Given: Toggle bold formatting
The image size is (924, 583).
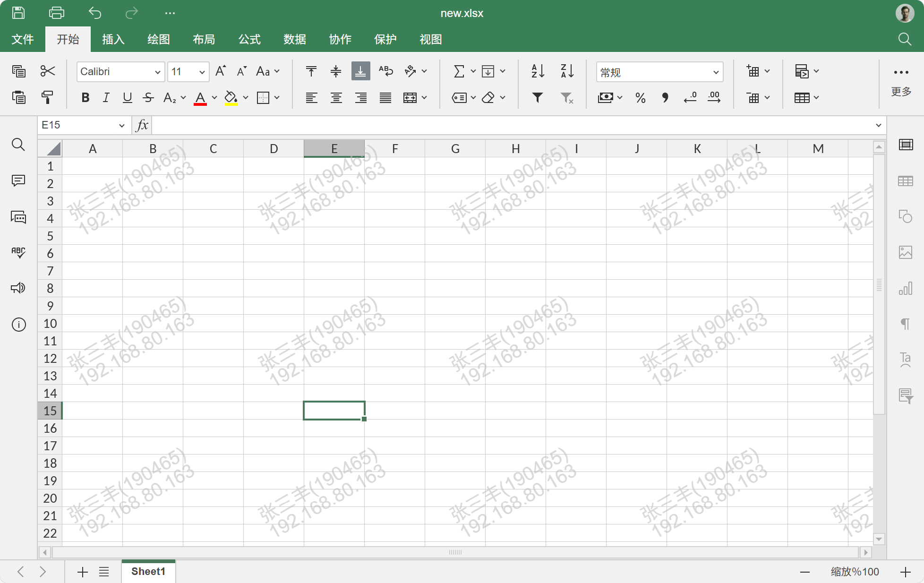Looking at the screenshot, I should pos(86,98).
